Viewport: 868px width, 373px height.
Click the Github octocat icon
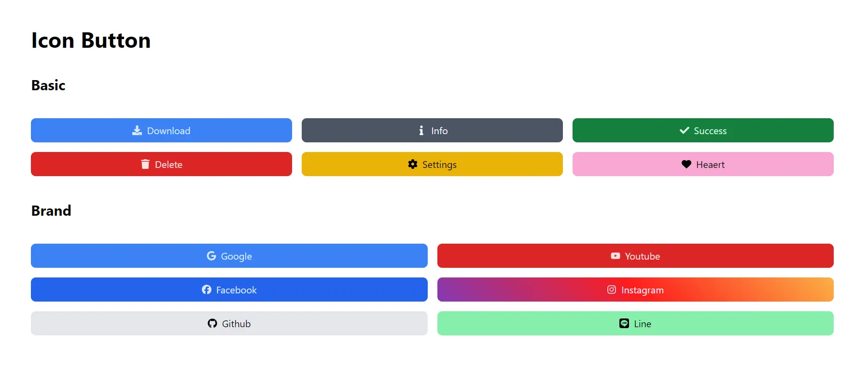pos(212,323)
